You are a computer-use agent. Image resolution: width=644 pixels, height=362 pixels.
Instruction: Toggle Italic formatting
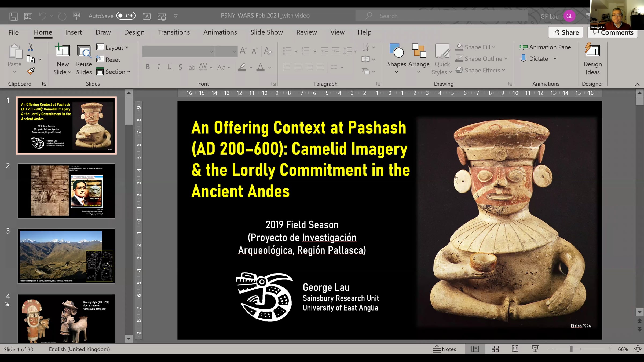coord(159,67)
